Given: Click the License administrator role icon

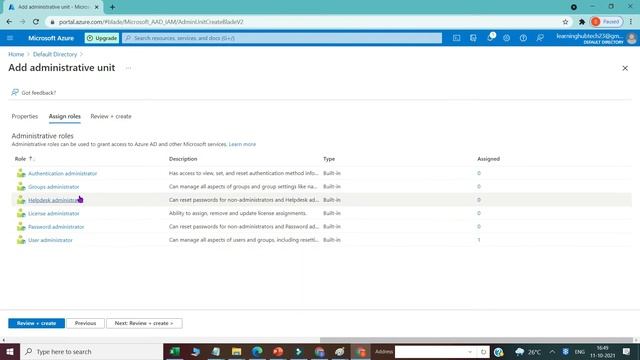Looking at the screenshot, I should point(21,213).
